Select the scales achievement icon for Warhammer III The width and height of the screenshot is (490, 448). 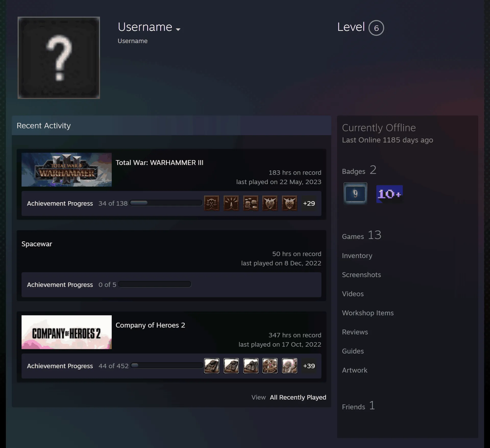pos(212,203)
